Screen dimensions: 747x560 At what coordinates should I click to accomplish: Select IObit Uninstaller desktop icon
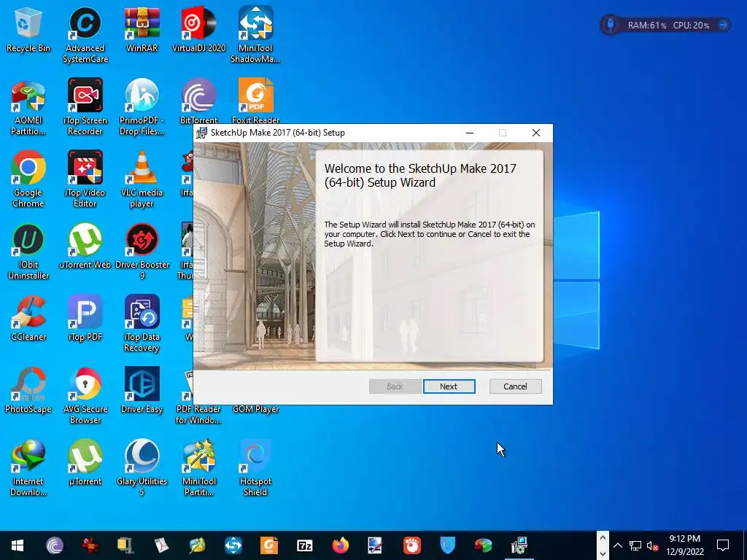point(28,252)
